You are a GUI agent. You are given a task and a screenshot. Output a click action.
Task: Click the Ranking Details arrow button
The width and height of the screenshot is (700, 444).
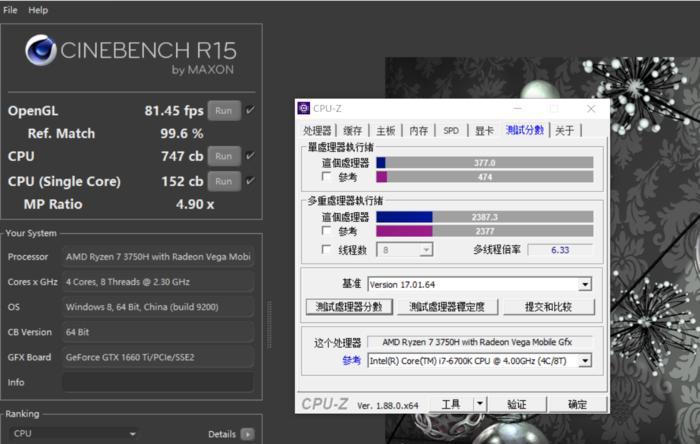coord(247,434)
